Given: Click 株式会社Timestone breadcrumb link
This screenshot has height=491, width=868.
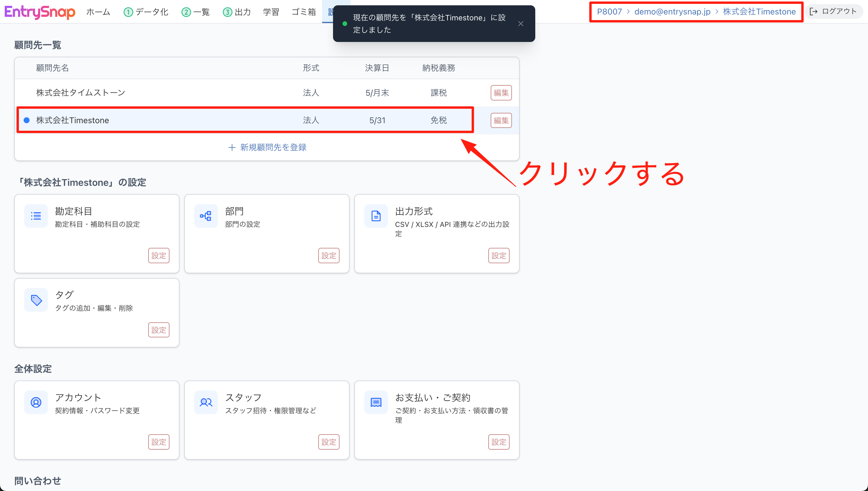Looking at the screenshot, I should [759, 12].
